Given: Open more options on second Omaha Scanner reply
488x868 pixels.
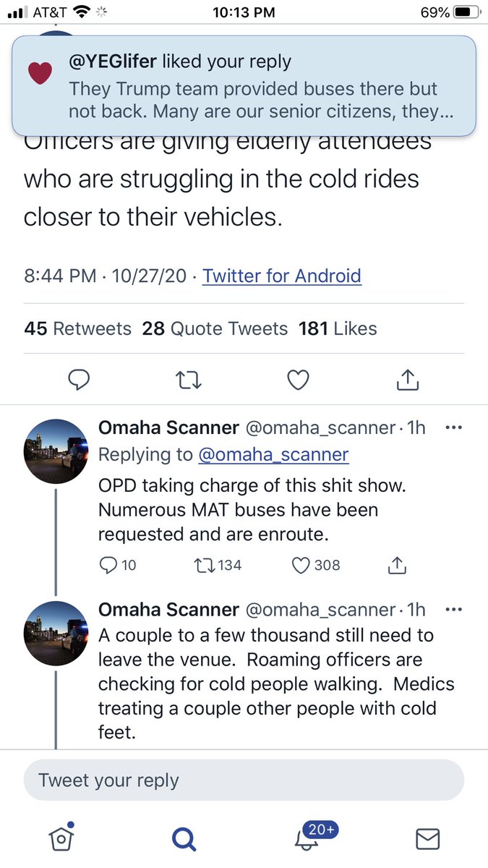Looking at the screenshot, I should (x=453, y=609).
